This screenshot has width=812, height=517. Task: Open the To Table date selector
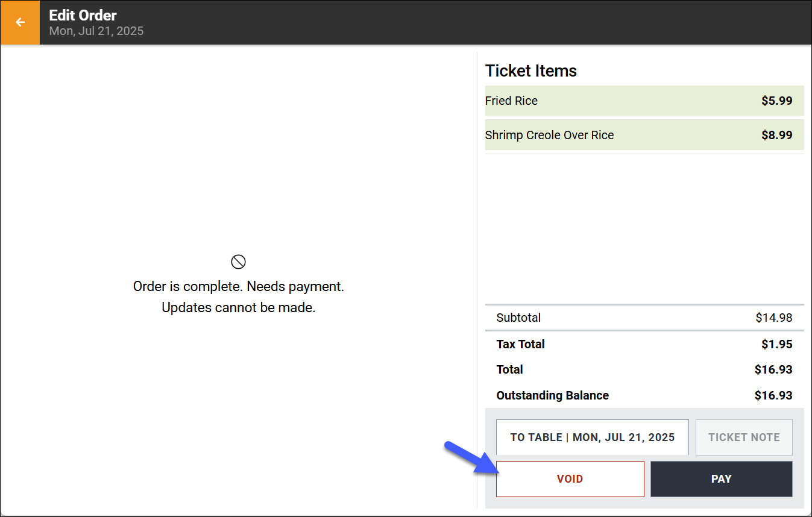pyautogui.click(x=592, y=437)
